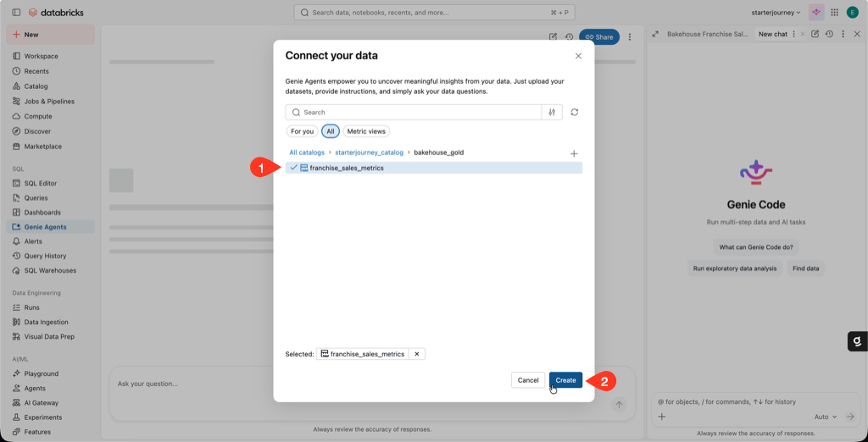Toggle franchise_sales_metrics table selection

click(434, 168)
